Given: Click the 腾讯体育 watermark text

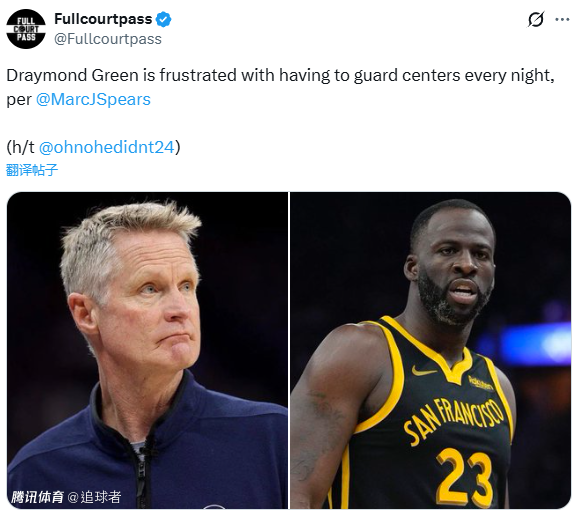Looking at the screenshot, I should pos(37,497).
